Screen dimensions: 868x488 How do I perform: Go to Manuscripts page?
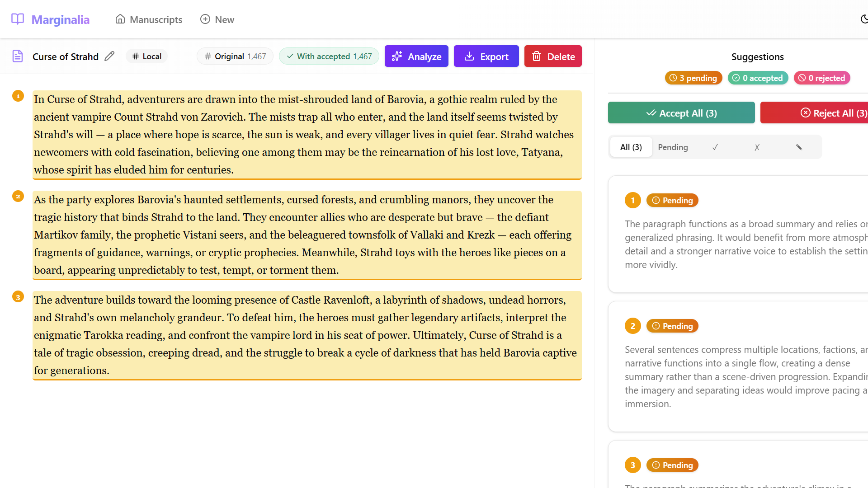pos(149,19)
